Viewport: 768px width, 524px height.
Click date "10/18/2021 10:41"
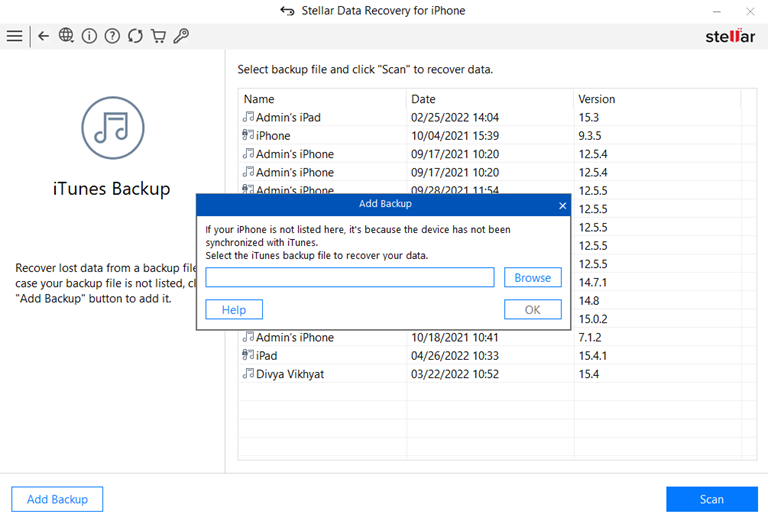tap(455, 337)
